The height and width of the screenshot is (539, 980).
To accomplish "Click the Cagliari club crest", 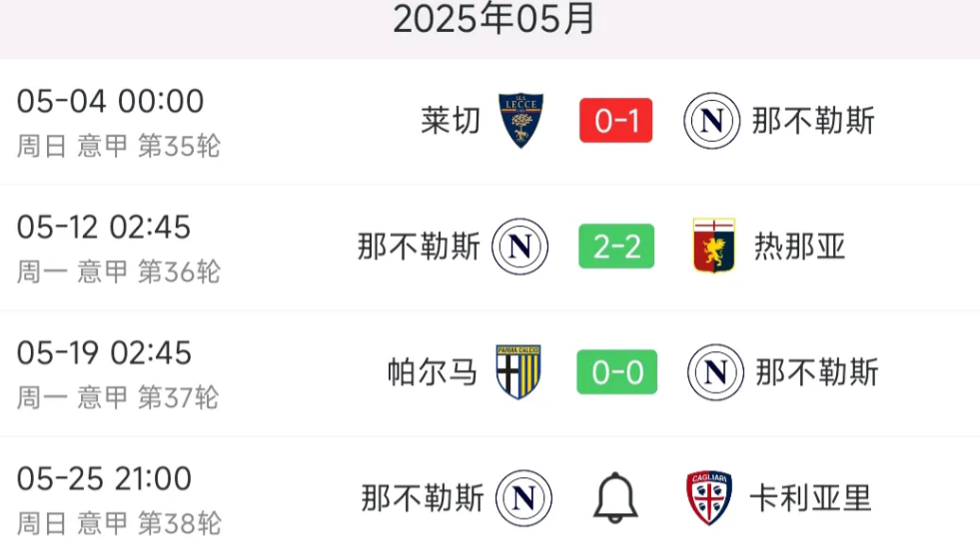I will (x=709, y=498).
